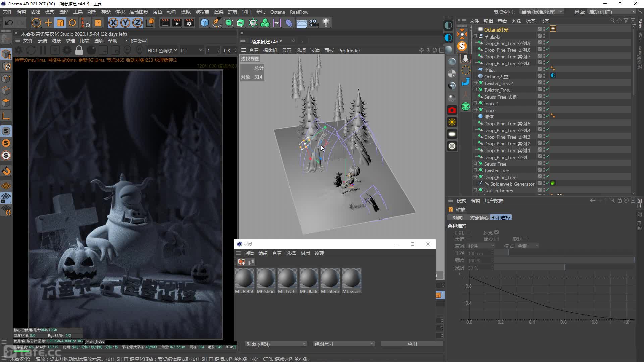Open 用户数据 in attribute manager
This screenshot has width=644, height=362.
[x=494, y=200]
